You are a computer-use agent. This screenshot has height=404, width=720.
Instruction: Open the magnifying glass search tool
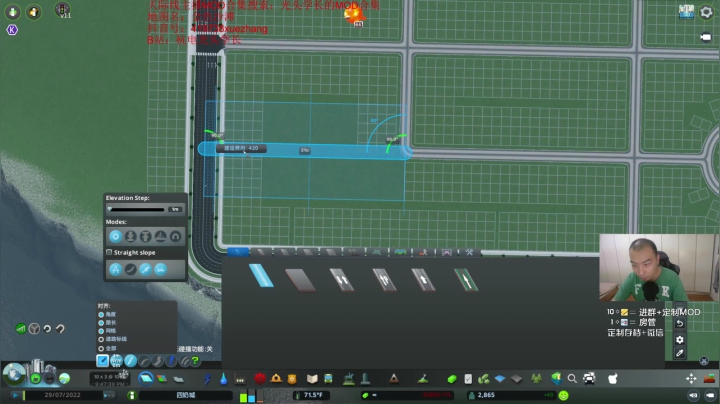[572, 379]
